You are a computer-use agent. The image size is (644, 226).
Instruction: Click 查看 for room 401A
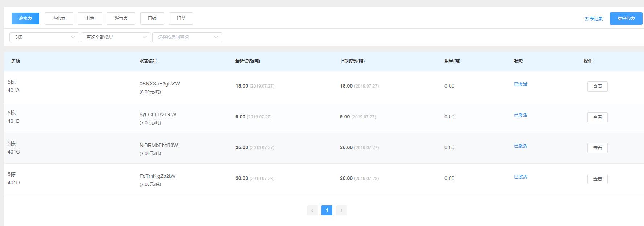[597, 87]
